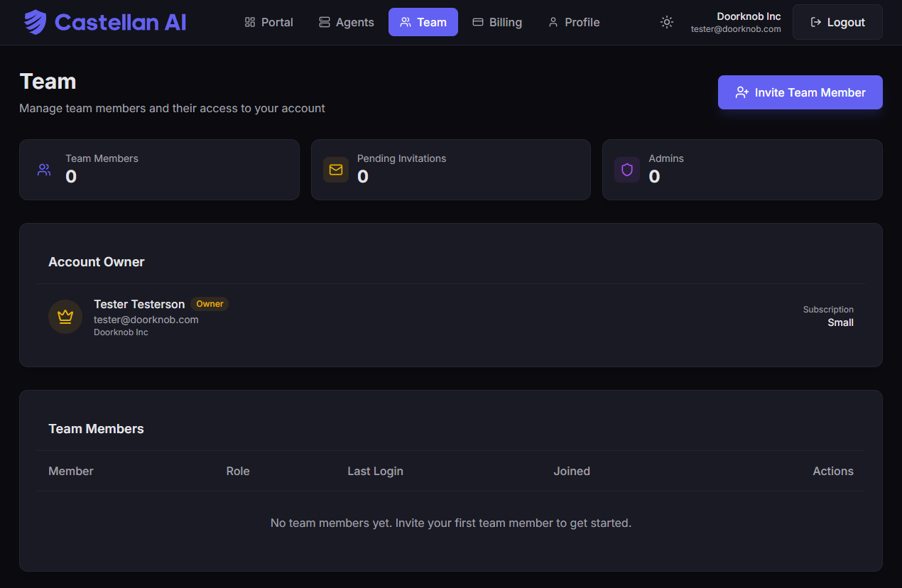Click the Billing card icon
902x588 pixels.
478,22
